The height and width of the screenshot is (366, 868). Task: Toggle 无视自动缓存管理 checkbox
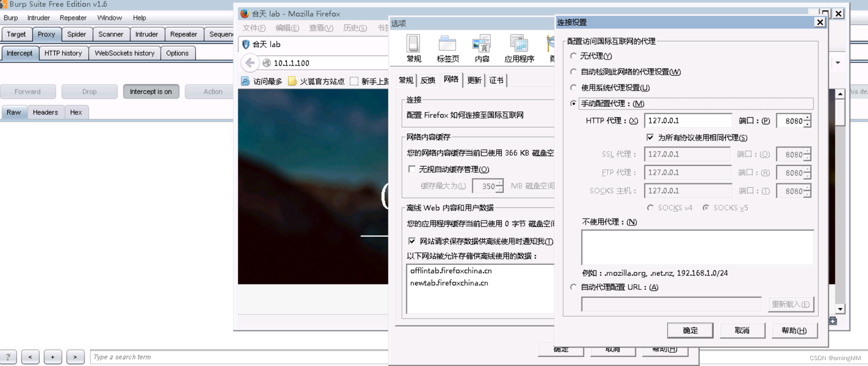click(412, 169)
